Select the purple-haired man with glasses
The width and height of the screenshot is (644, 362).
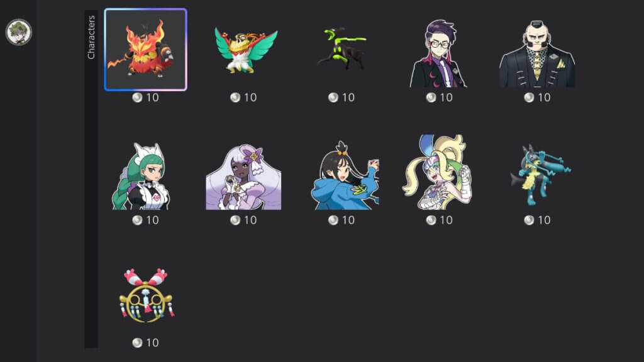coord(438,53)
